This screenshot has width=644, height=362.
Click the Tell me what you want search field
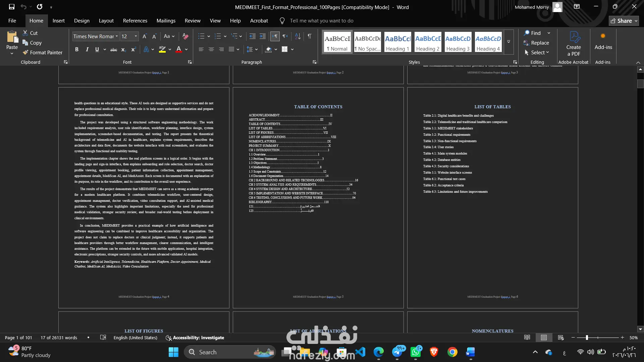(322, 21)
